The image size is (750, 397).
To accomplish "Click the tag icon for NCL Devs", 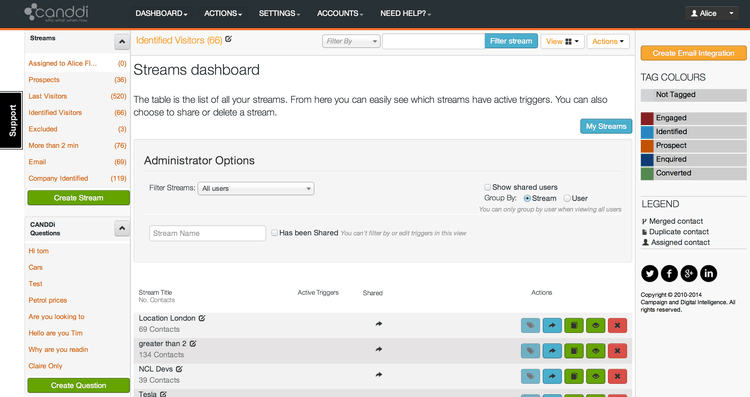I will (530, 376).
